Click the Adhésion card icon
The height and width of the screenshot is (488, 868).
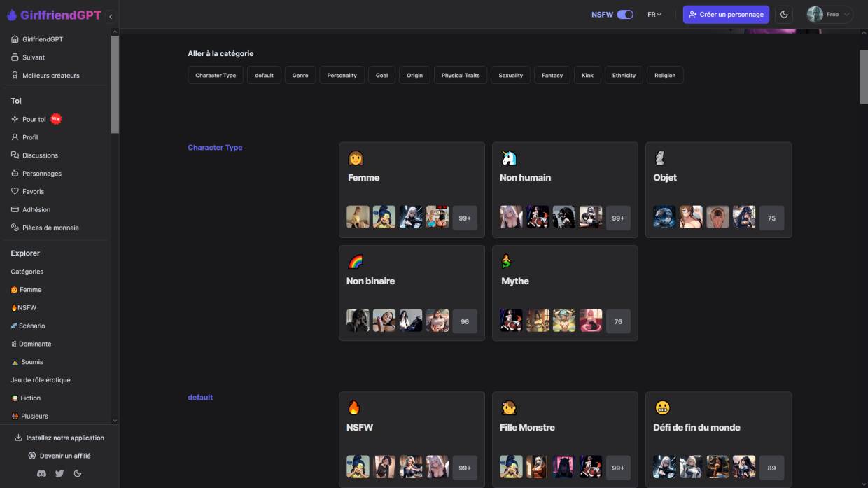15,209
